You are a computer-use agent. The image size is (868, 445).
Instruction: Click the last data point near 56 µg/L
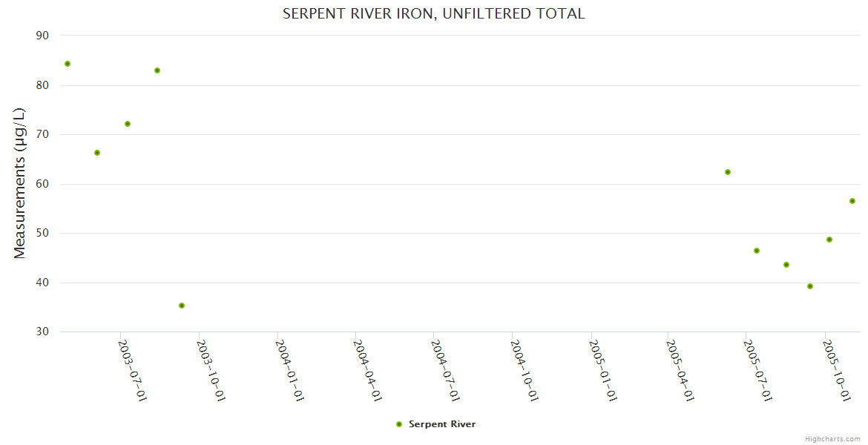(852, 201)
